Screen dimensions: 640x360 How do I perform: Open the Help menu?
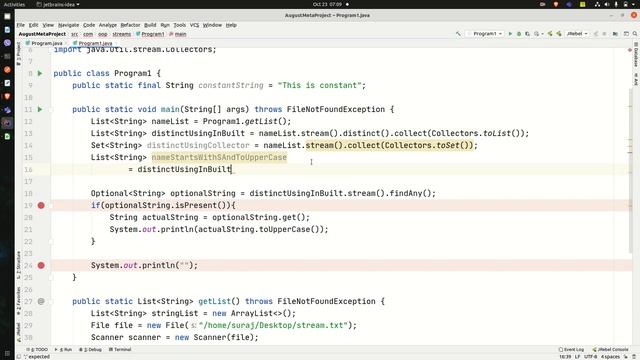pyautogui.click(x=231, y=25)
